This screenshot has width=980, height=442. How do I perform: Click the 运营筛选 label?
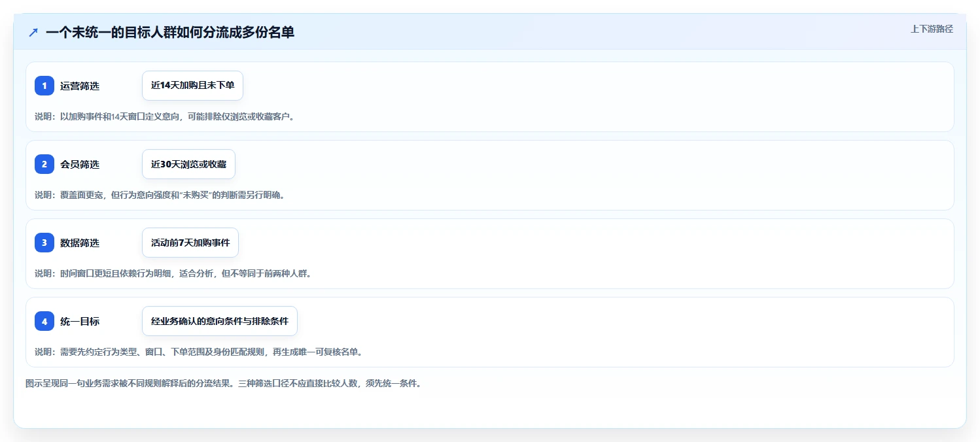pyautogui.click(x=80, y=86)
